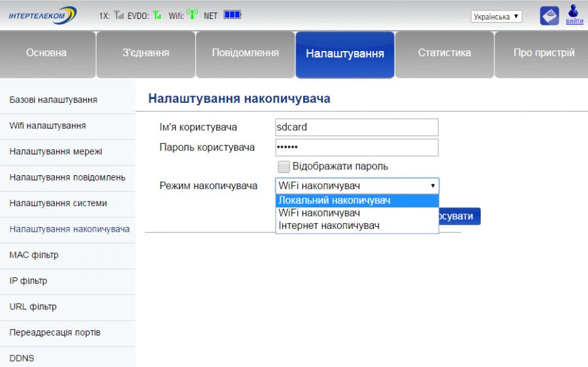Enable the show password checkbox
The height and width of the screenshot is (367, 588).
[284, 167]
